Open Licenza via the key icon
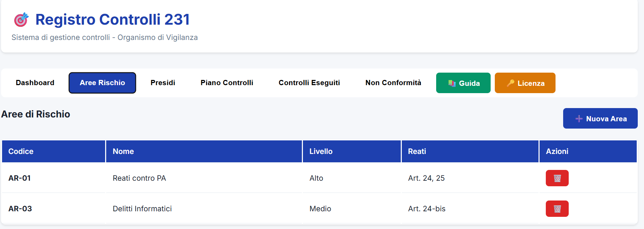This screenshot has width=644, height=229. [x=510, y=83]
